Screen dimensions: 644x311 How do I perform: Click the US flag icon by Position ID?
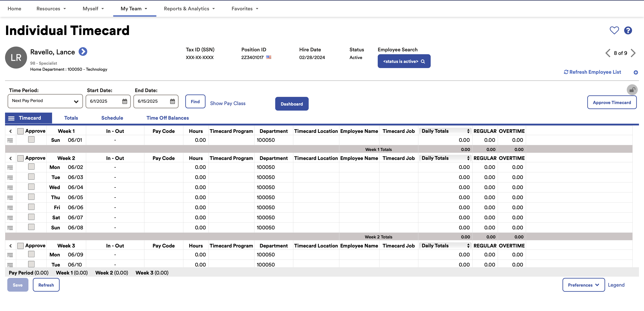click(x=269, y=57)
